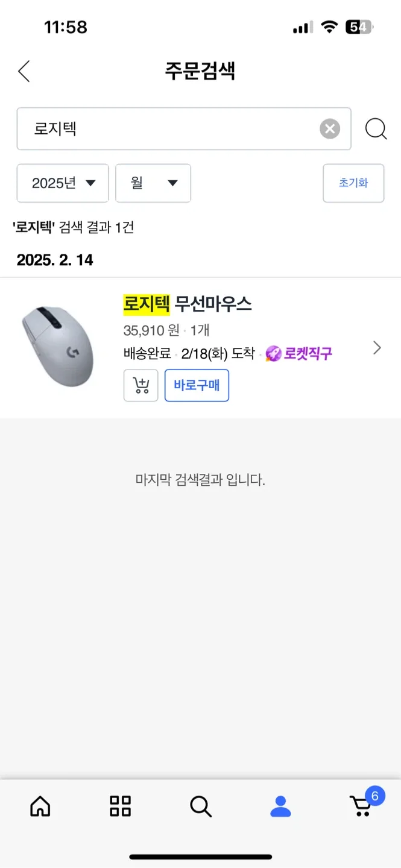Clear the 로지텍 search text
The image size is (401, 868).
pyautogui.click(x=329, y=128)
